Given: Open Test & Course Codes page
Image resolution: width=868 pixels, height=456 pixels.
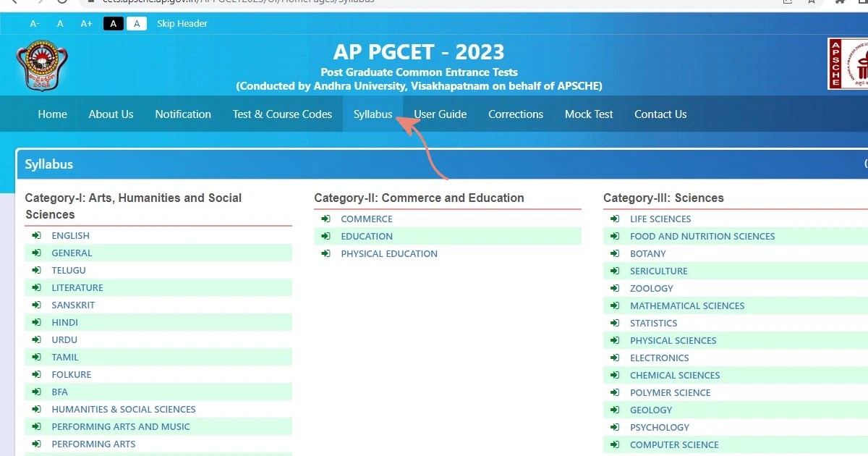Looking at the screenshot, I should pyautogui.click(x=282, y=114).
